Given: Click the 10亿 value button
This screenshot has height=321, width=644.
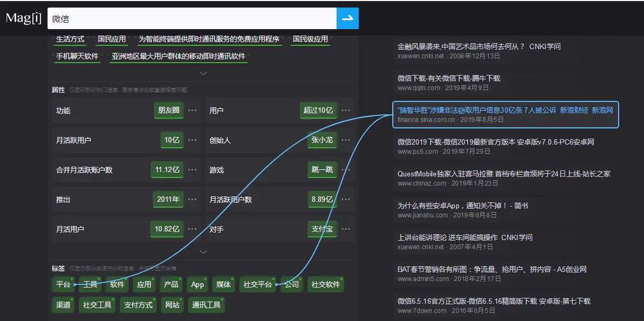Looking at the screenshot, I should [x=172, y=140].
